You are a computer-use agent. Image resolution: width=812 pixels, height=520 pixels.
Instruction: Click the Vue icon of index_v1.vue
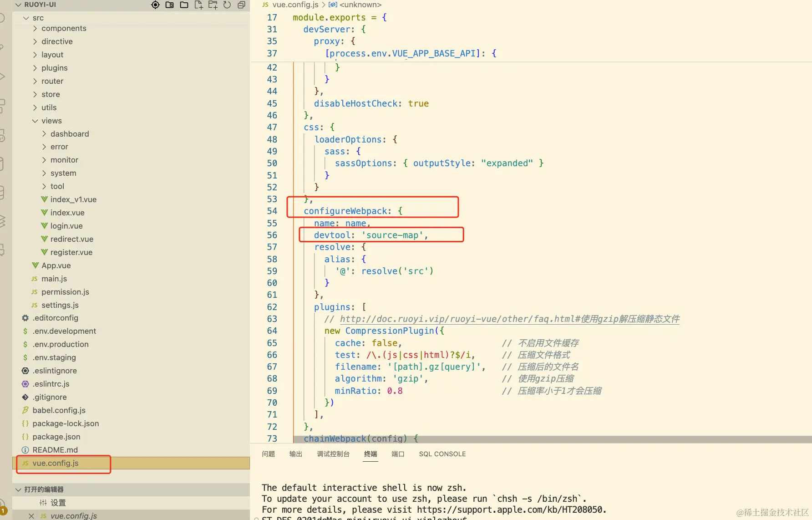click(x=44, y=199)
